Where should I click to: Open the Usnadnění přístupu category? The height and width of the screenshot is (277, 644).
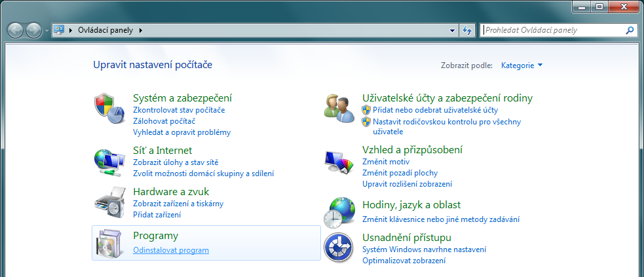[407, 238]
